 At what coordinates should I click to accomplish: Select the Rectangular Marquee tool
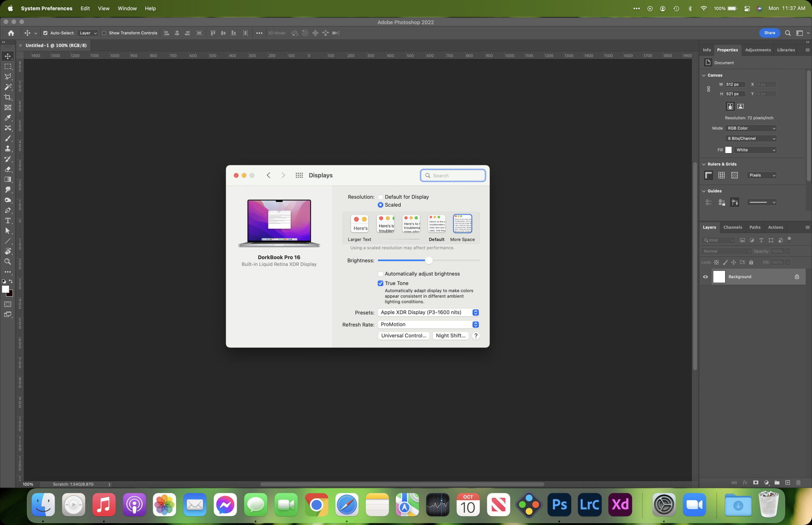point(8,66)
